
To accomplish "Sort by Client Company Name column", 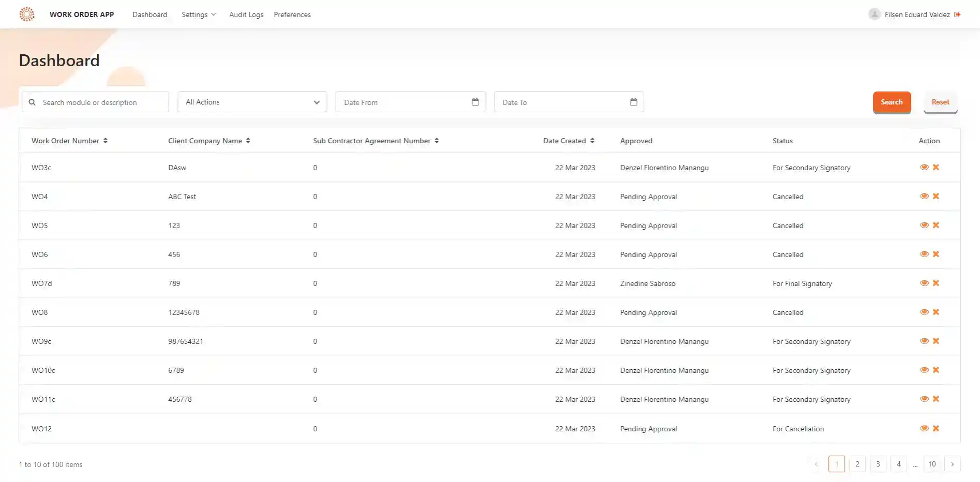I will [x=248, y=141].
